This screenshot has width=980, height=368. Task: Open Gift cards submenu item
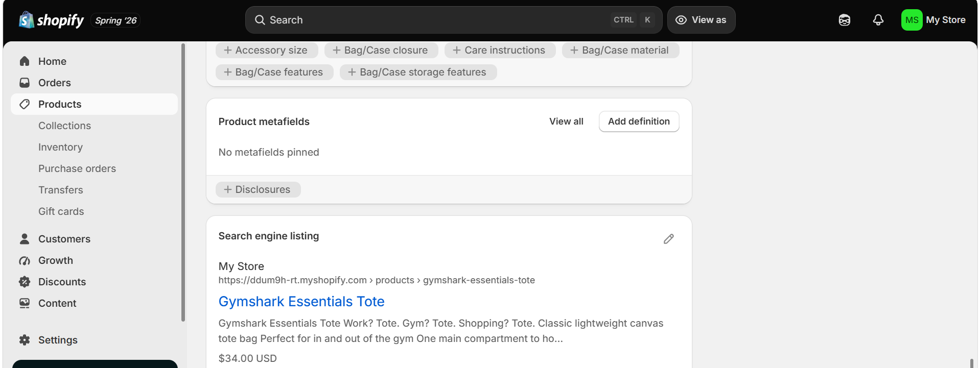(x=61, y=211)
